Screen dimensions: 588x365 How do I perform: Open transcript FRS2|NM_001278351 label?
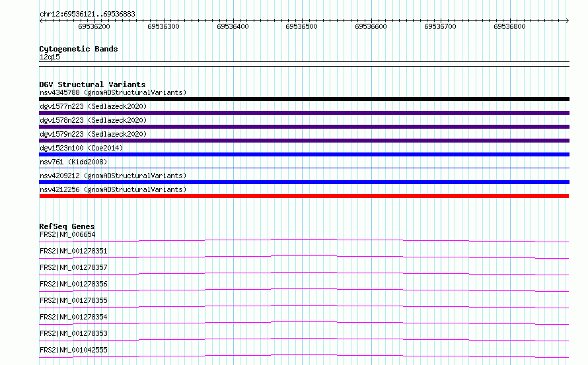(73, 251)
